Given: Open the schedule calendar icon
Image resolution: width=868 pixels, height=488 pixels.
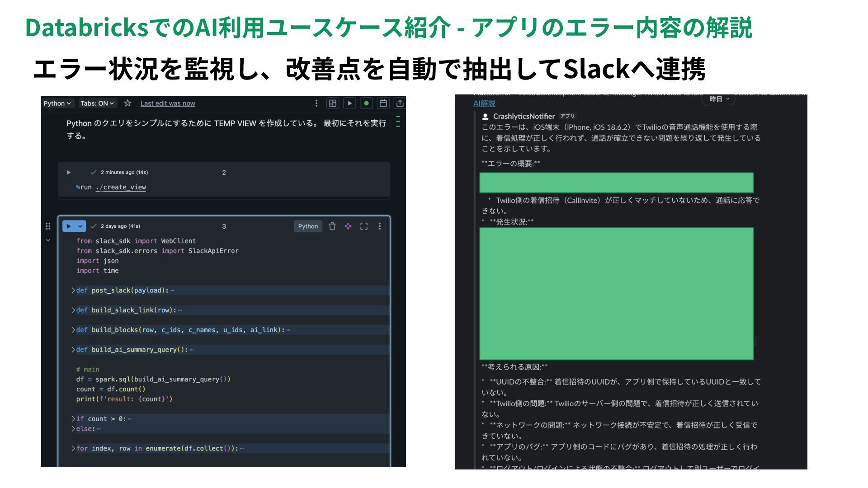Looking at the screenshot, I should point(383,103).
